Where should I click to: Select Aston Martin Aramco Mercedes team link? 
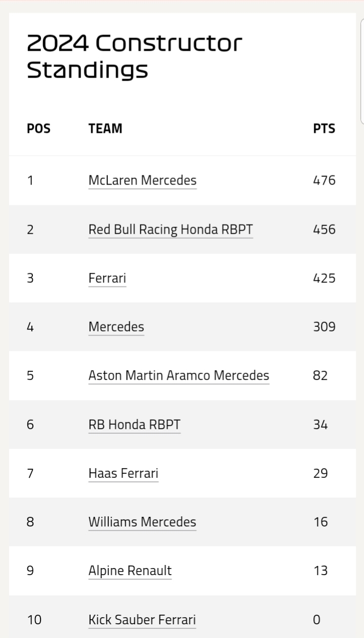(x=178, y=376)
